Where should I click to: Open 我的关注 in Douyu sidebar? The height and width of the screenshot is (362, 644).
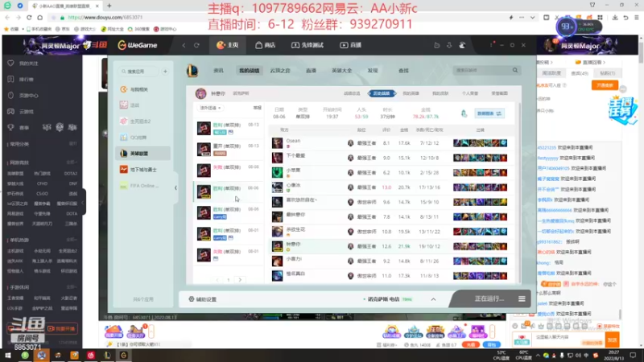[x=25, y=64]
